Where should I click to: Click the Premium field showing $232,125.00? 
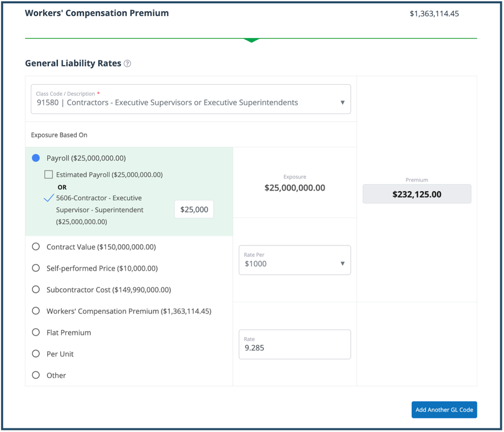point(417,194)
